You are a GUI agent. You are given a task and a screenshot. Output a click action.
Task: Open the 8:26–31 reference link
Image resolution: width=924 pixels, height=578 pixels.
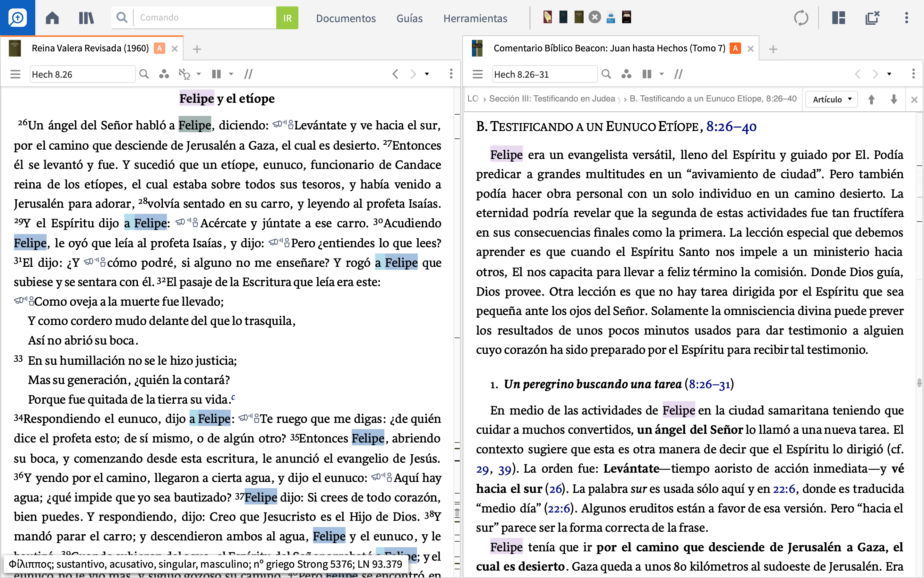click(x=709, y=384)
